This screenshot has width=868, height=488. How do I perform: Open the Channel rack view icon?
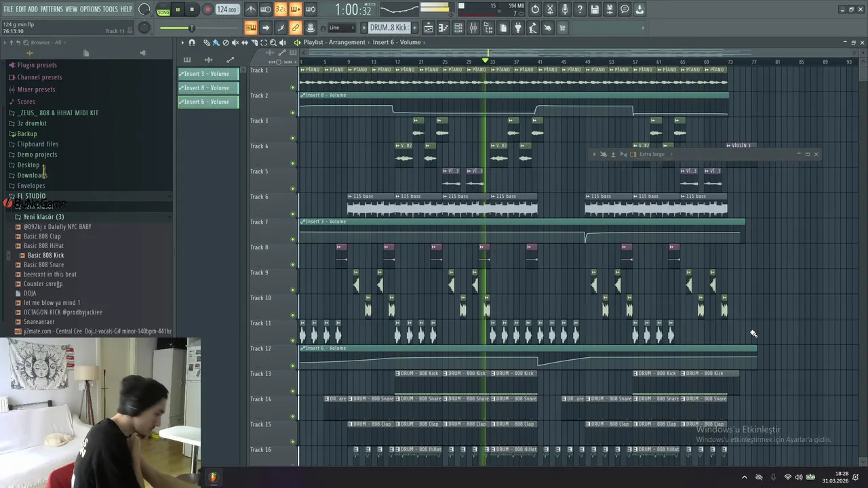pos(458,28)
